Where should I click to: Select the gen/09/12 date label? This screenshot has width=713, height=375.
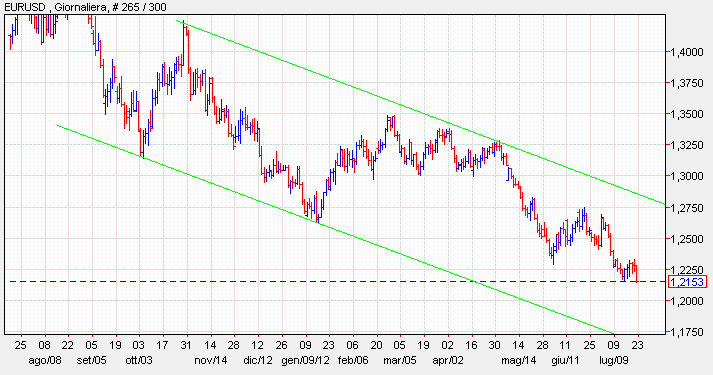click(x=305, y=360)
